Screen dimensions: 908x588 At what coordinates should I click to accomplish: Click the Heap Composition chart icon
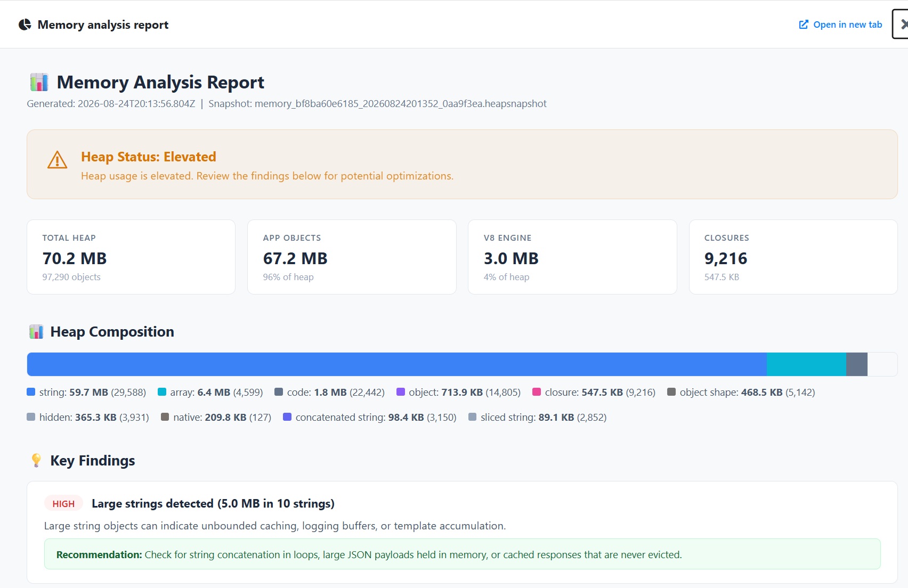point(36,332)
